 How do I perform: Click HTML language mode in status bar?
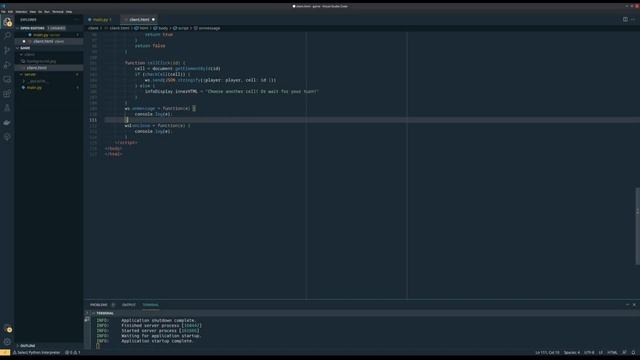coord(612,353)
